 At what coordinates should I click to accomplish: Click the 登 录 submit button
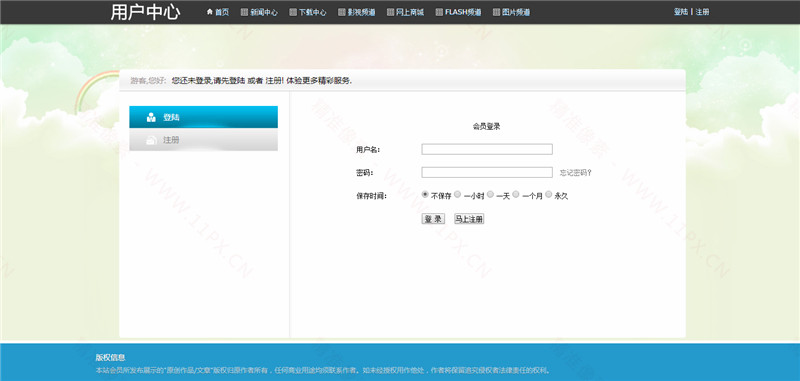pyautogui.click(x=433, y=219)
